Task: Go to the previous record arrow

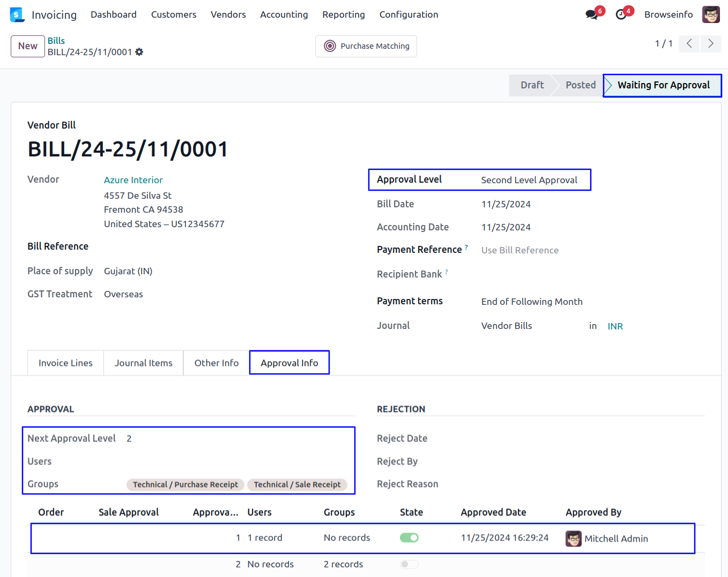Action: [x=689, y=43]
